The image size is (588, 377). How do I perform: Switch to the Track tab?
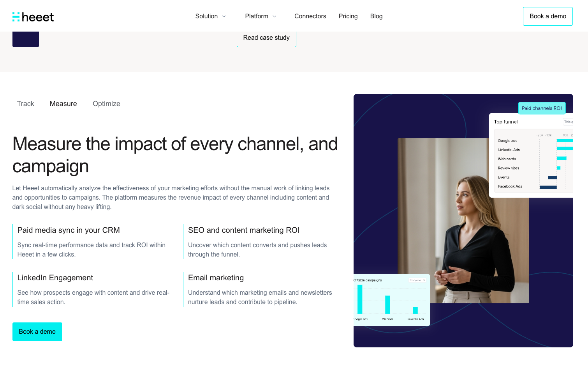pyautogui.click(x=26, y=104)
